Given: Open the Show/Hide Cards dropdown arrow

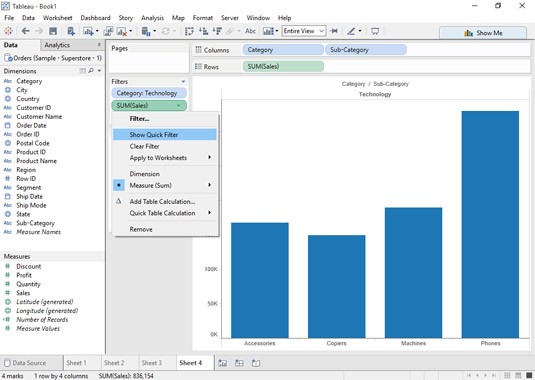Looking at the screenshot, I should [277, 31].
